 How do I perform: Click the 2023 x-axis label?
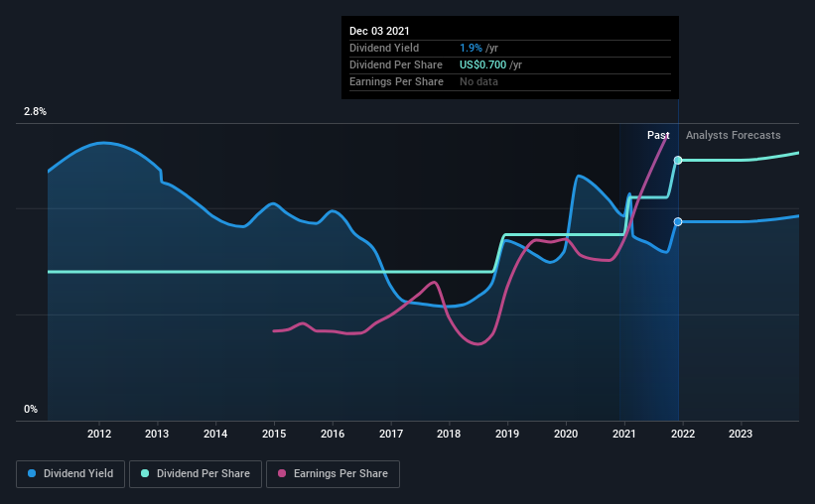point(741,434)
